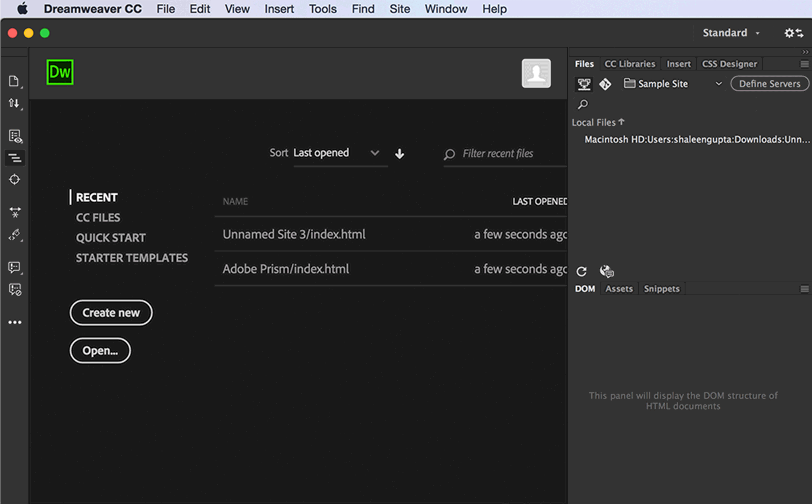Image resolution: width=812 pixels, height=504 pixels.
Task: Open the Site menu in menu bar
Action: click(x=399, y=9)
